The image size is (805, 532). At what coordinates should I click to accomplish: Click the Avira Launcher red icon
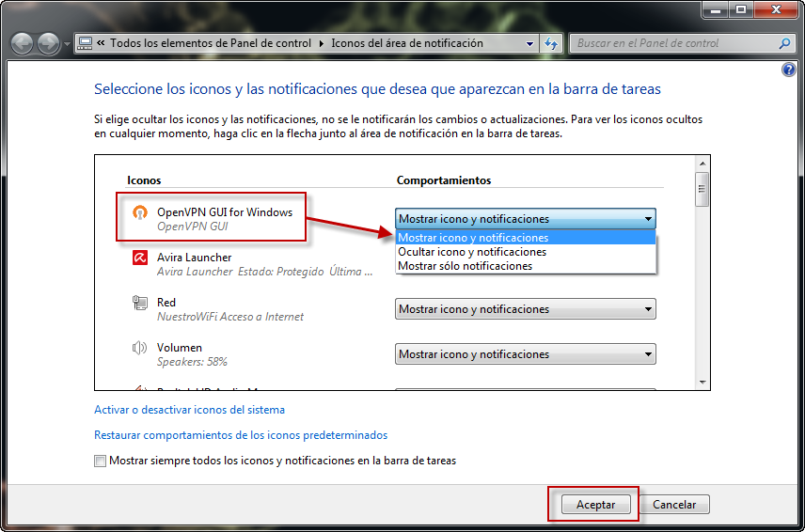[x=139, y=257]
